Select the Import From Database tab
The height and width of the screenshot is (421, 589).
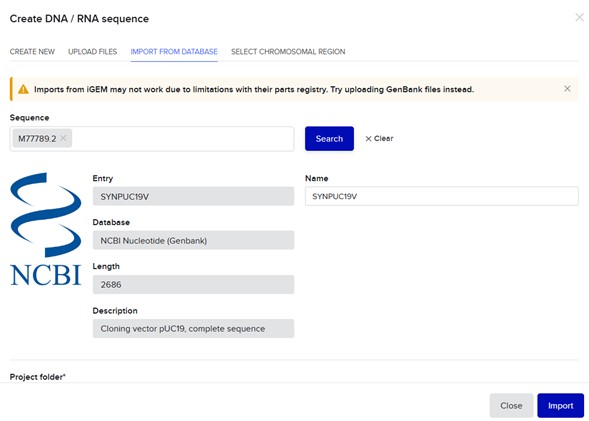coord(174,51)
